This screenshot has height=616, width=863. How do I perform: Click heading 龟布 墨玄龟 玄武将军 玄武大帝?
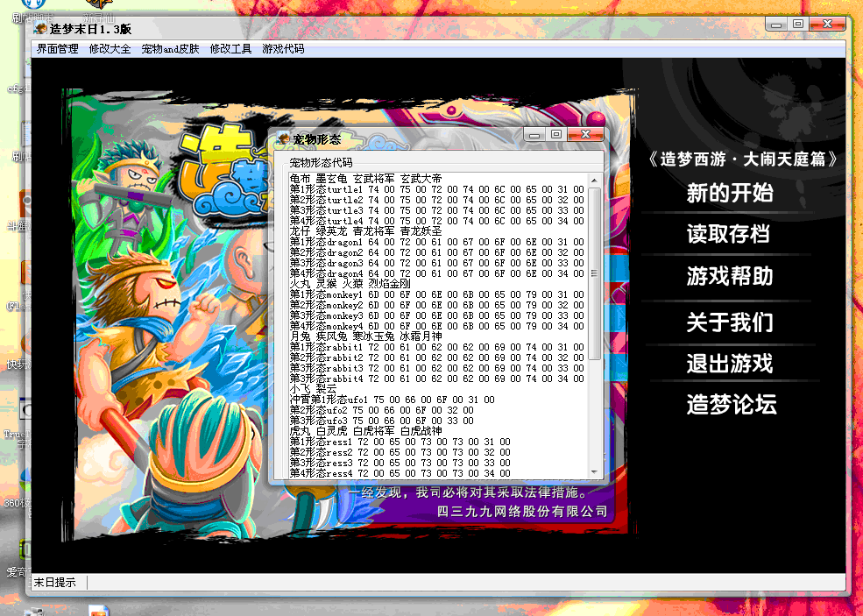pyautogui.click(x=366, y=179)
